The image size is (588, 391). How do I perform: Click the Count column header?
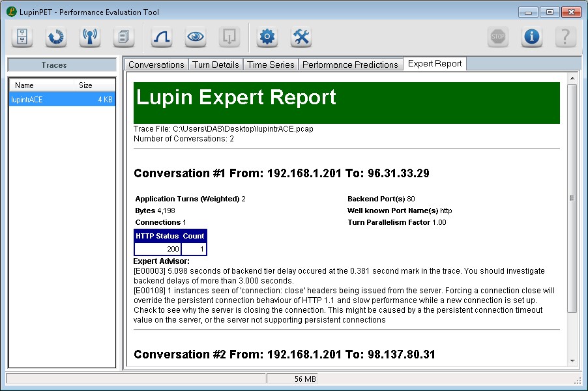point(194,236)
